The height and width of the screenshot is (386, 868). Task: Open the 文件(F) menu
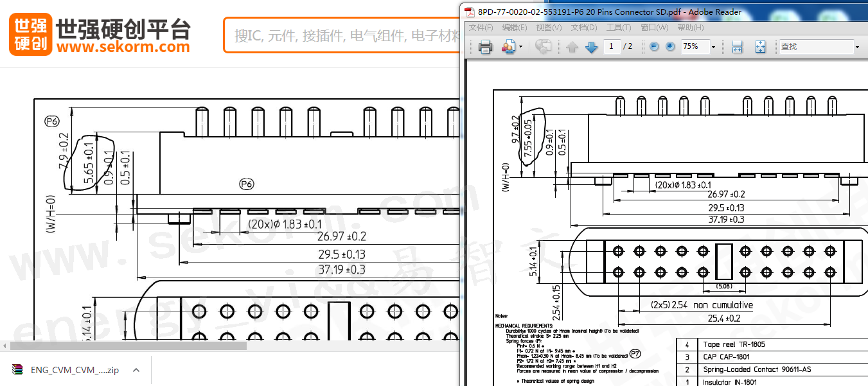(x=481, y=28)
